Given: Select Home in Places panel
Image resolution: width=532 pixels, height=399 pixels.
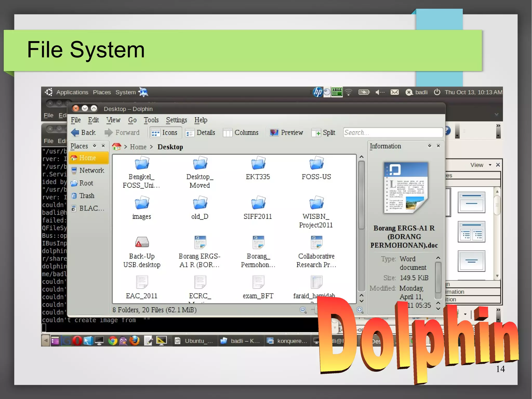Looking at the screenshot, I should coord(89,158).
